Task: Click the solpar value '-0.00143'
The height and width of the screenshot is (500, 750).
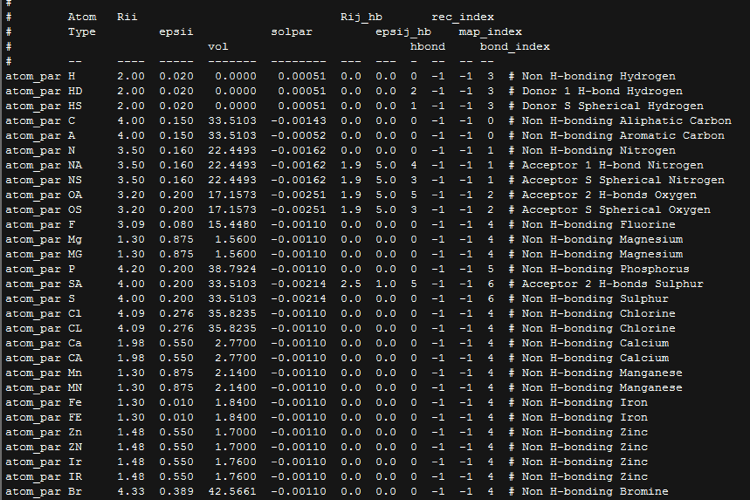Action: pyautogui.click(x=298, y=121)
